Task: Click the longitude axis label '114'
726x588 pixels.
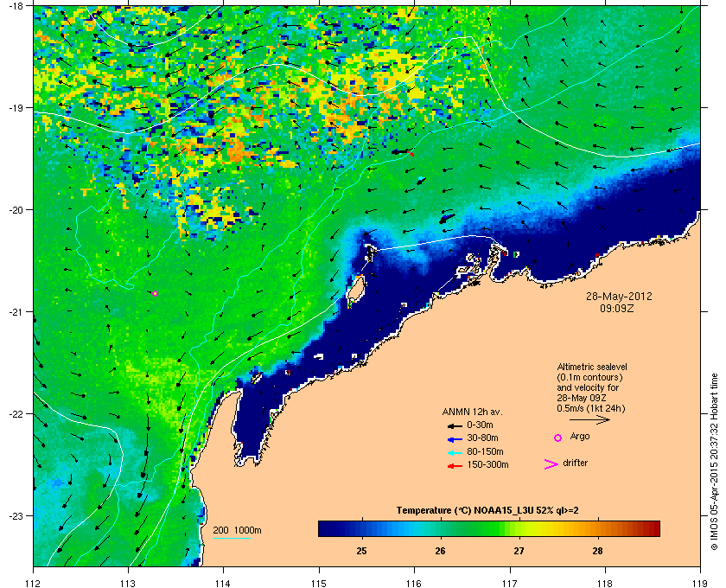Action: (x=223, y=583)
